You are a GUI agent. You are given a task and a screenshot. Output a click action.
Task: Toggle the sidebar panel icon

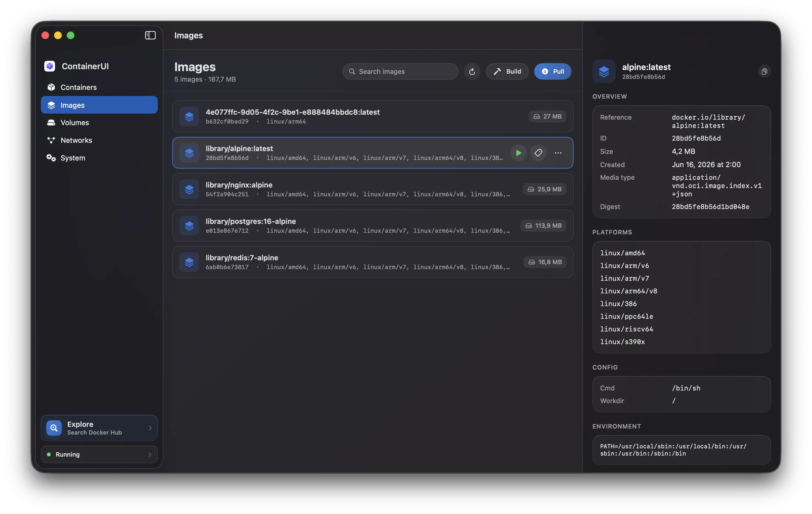150,35
